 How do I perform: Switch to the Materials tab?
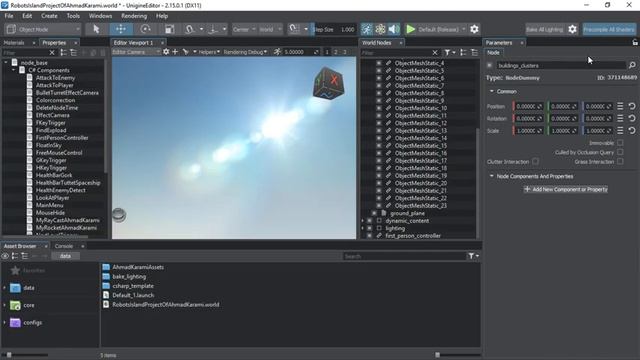pyautogui.click(x=14, y=42)
